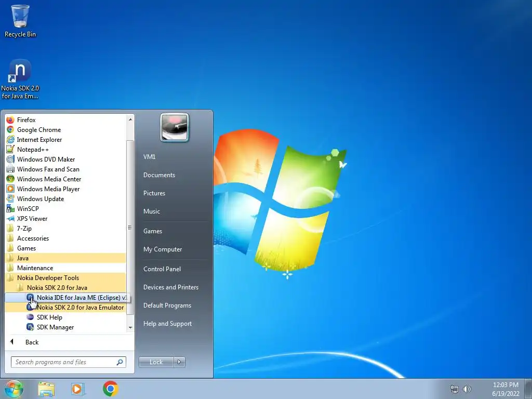This screenshot has height=399, width=532.
Task: Click the network tray icon
Action: coord(454,389)
